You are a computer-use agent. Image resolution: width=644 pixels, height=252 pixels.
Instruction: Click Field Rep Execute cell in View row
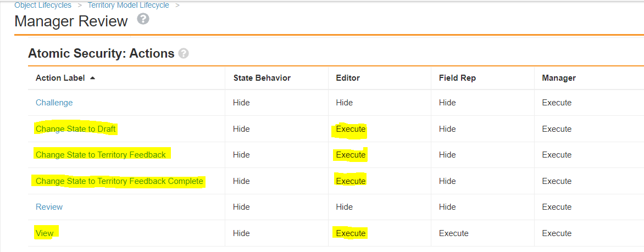[x=453, y=233]
